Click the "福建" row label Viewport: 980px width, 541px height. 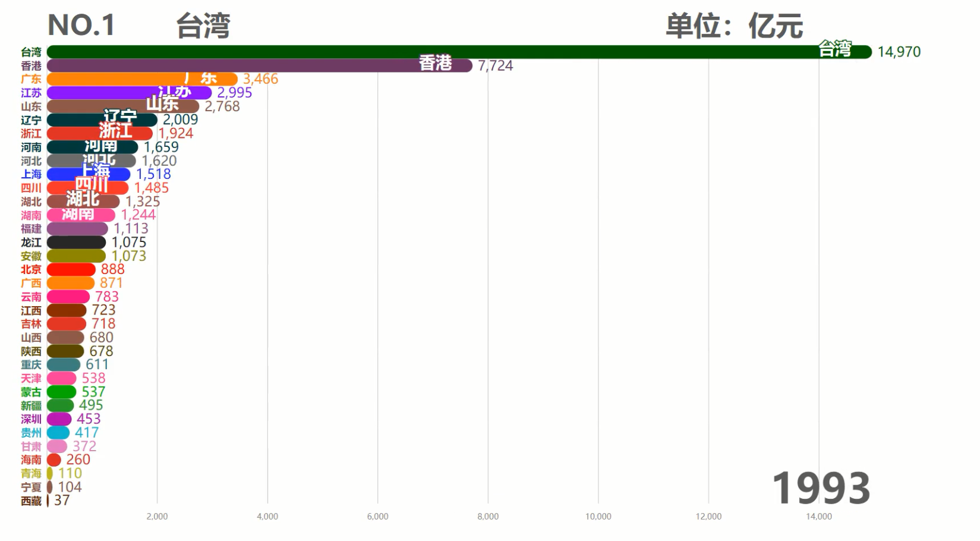[x=31, y=229]
